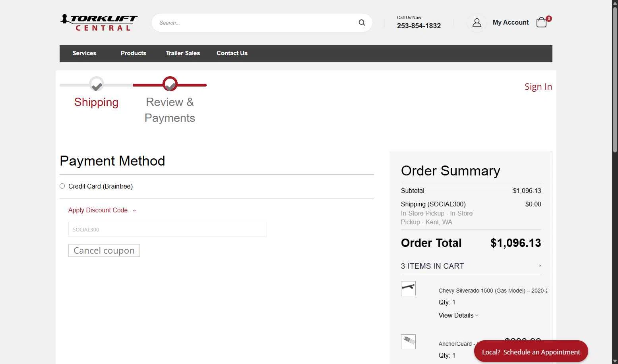Open the Trailer Sales menu
This screenshot has width=618, height=364.
tap(183, 53)
